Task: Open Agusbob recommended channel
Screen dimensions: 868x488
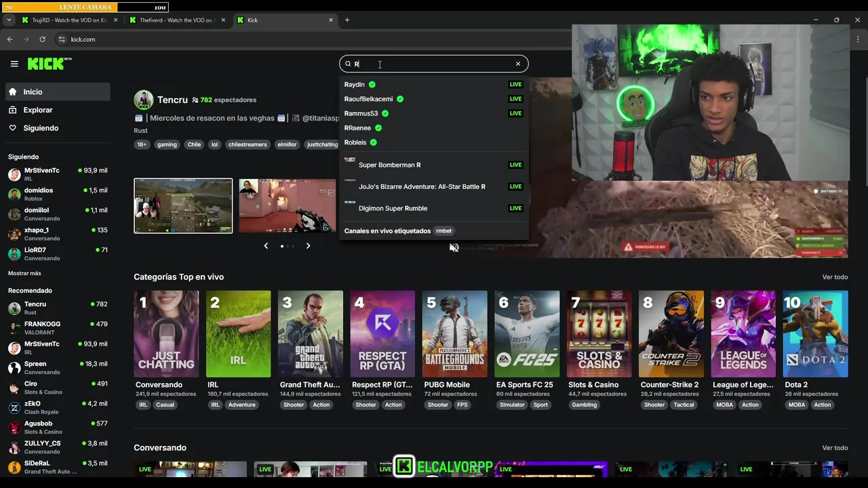Action: (x=58, y=427)
